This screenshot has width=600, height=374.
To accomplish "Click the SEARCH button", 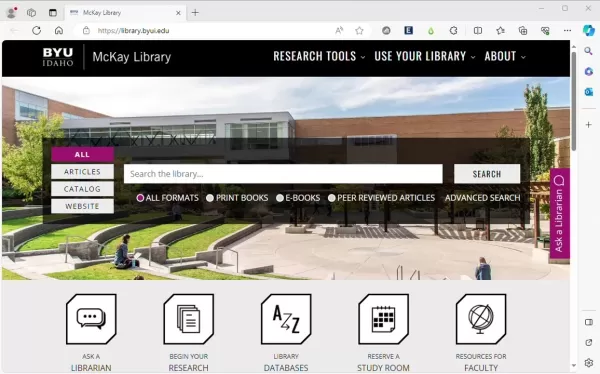I will [x=487, y=174].
